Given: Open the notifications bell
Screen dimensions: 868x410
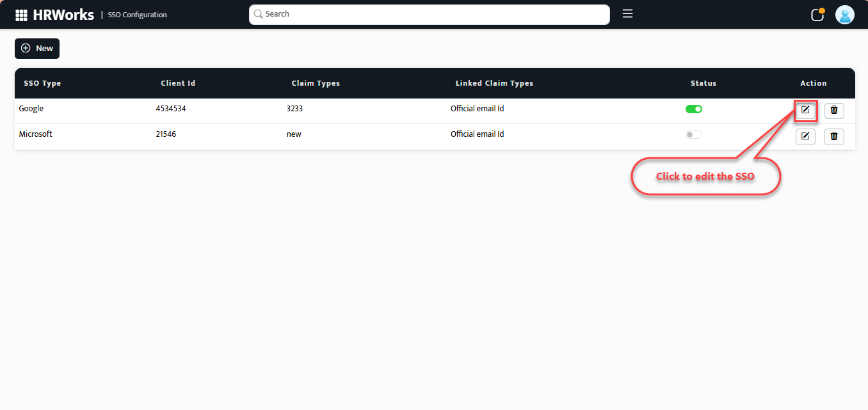Looking at the screenshot, I should [x=817, y=14].
